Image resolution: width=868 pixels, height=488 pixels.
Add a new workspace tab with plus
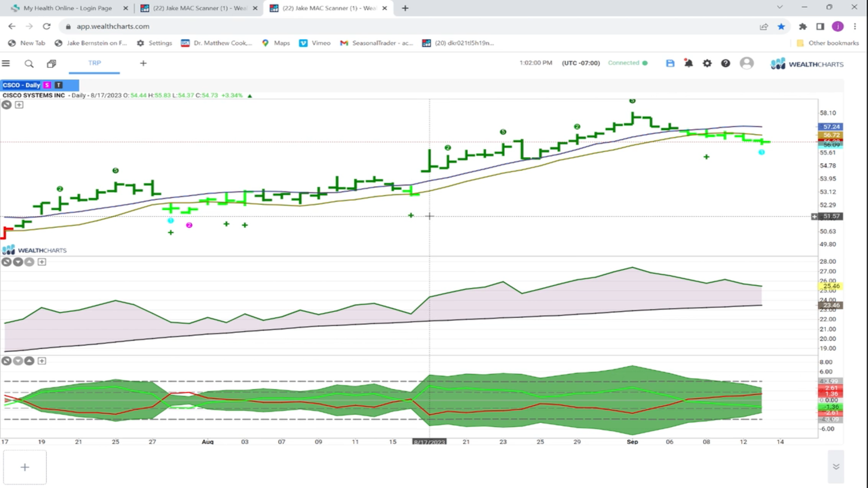tap(143, 63)
